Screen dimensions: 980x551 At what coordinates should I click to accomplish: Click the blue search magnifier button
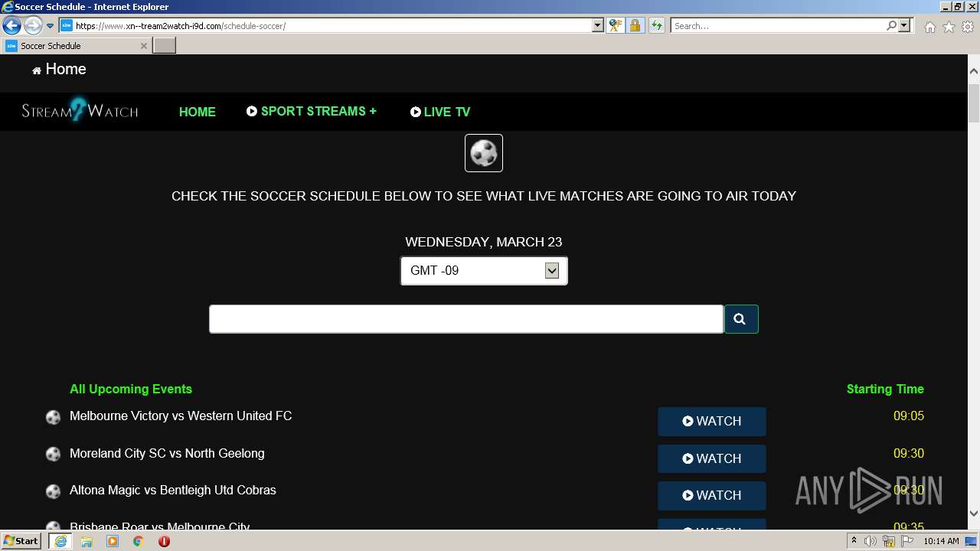(741, 319)
